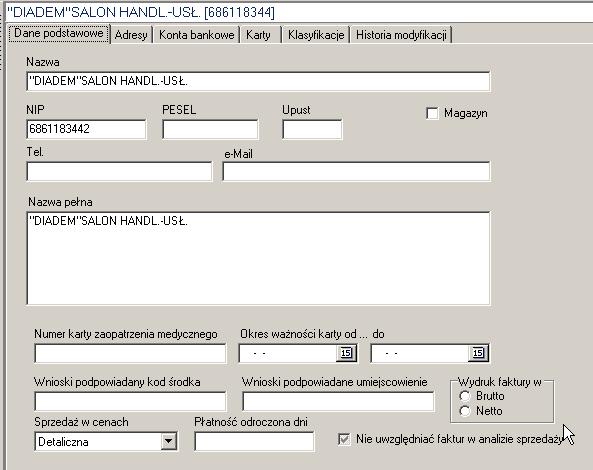Image resolution: width=593 pixels, height=470 pixels.
Task: Click the Tel. input field
Action: [119, 172]
